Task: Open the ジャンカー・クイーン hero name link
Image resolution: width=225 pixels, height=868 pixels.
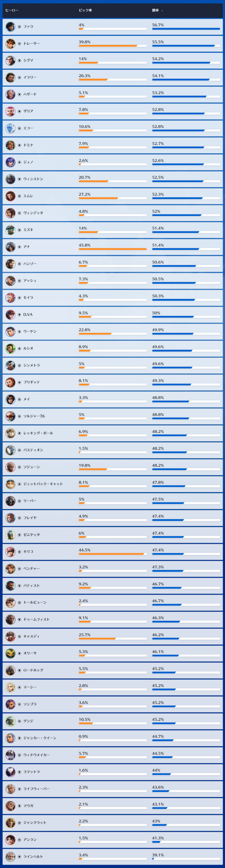Action: tap(40, 738)
